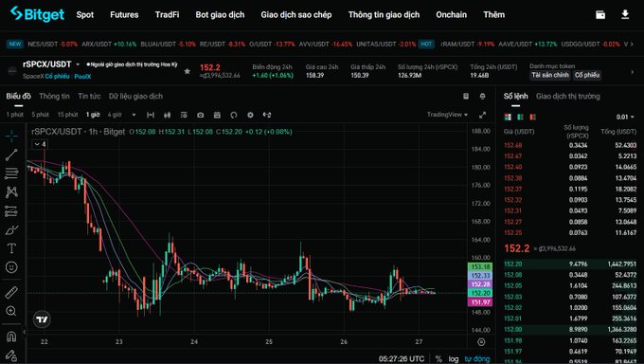Open the TradingView chart source dropdown
This screenshot has height=364, width=644.
coord(447,115)
